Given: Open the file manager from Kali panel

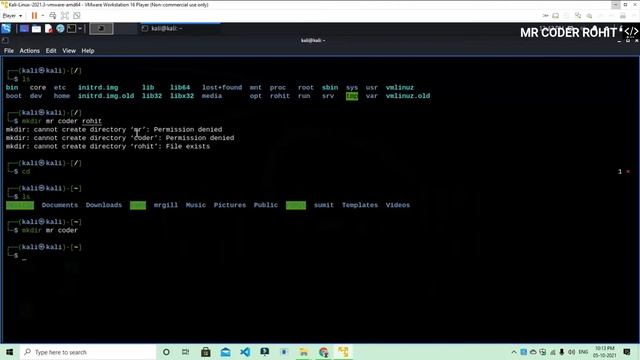Looking at the screenshot, I should (36, 29).
